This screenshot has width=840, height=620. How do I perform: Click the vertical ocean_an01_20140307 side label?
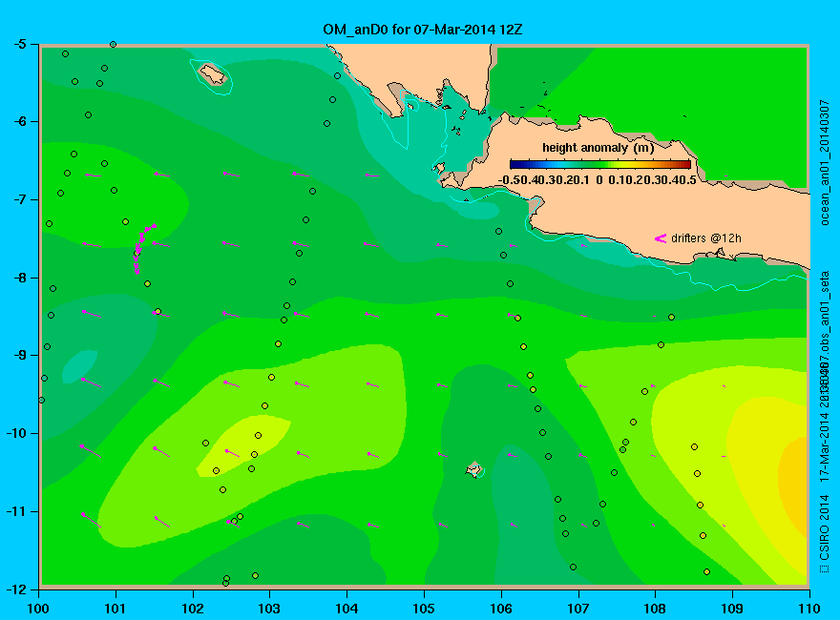pos(825,162)
